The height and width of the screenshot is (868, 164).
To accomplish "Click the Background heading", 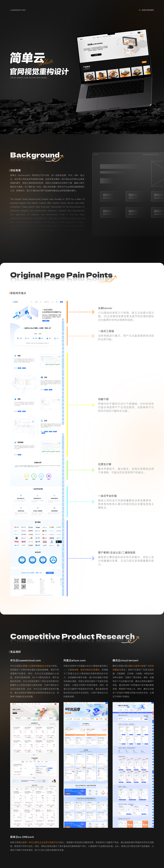I will [35, 155].
